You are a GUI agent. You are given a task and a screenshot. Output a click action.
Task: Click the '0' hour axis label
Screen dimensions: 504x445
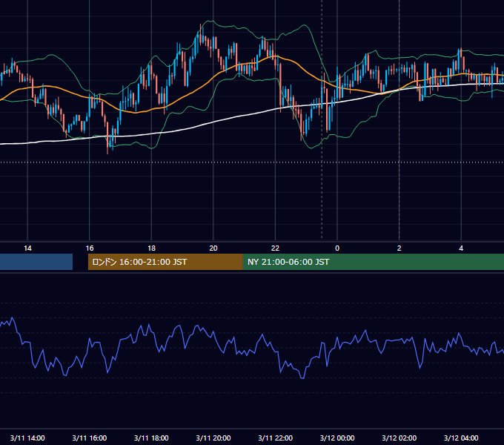337,248
